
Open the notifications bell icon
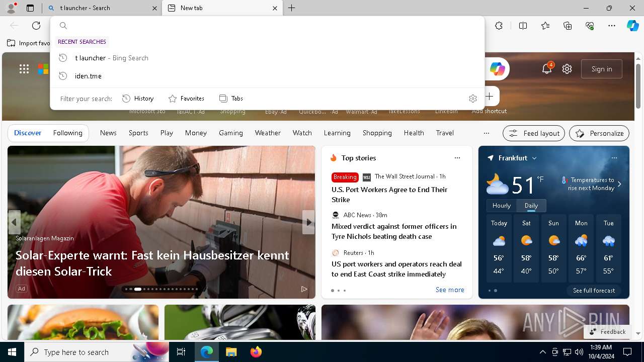(547, 69)
